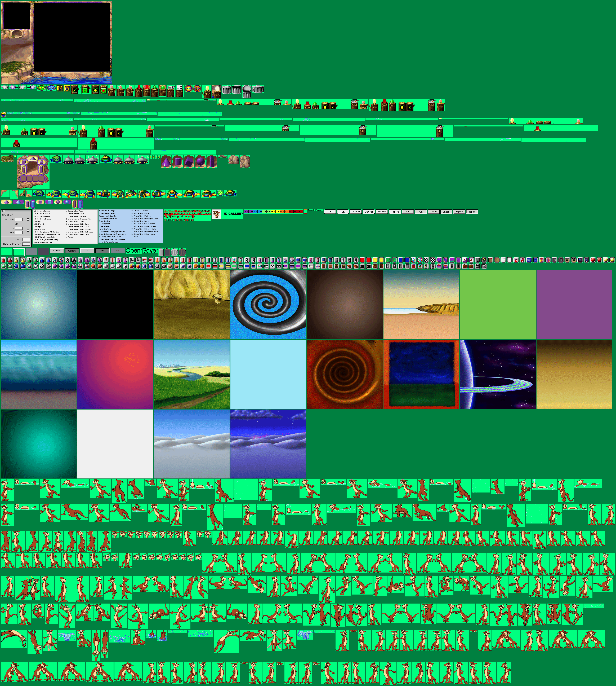
Task: Click the ringing Q&A bell with sound waves
Action: pyautogui.click(x=92, y=159)
